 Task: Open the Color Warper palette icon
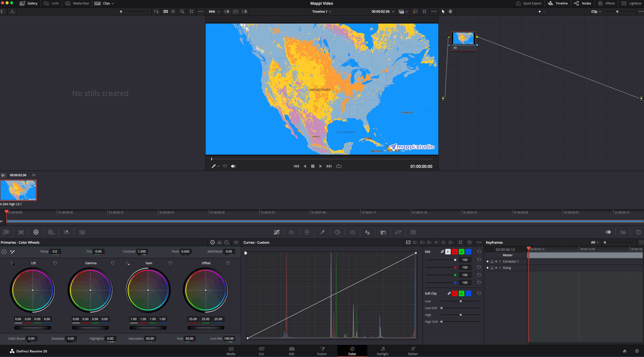coord(307,232)
